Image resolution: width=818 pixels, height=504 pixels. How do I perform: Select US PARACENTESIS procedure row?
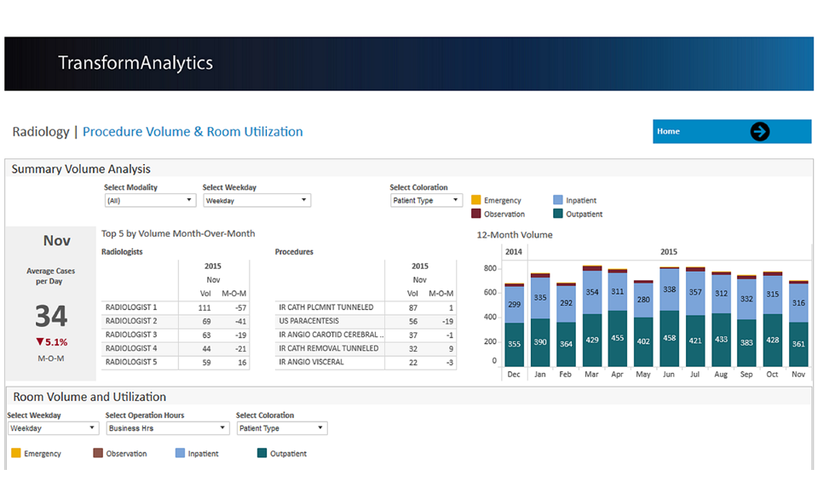pos(366,321)
